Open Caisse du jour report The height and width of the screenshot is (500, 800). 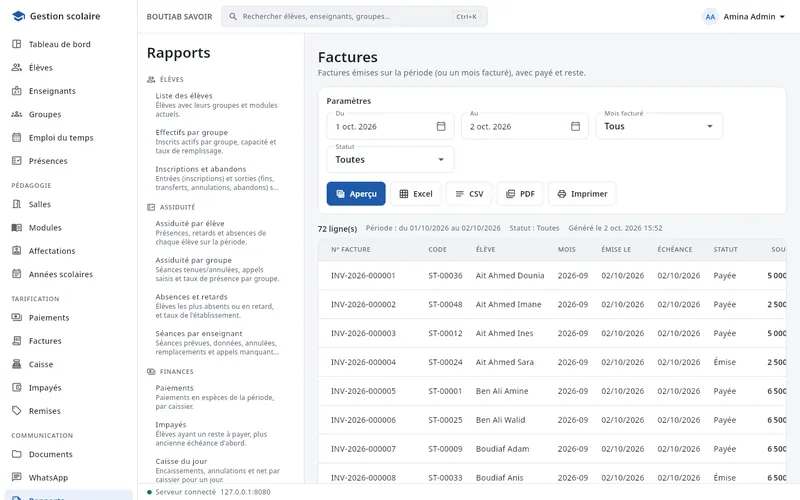(217, 470)
